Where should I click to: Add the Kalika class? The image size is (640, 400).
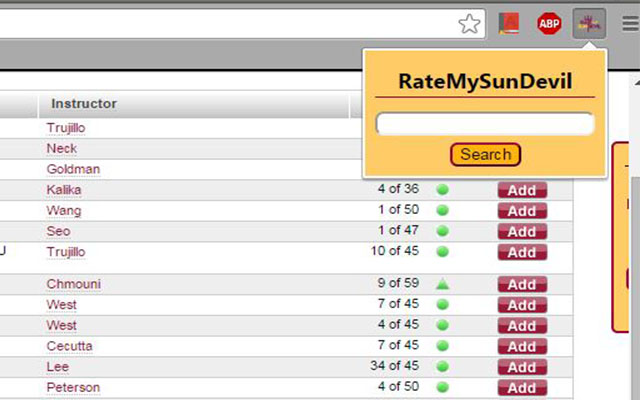pyautogui.click(x=522, y=190)
